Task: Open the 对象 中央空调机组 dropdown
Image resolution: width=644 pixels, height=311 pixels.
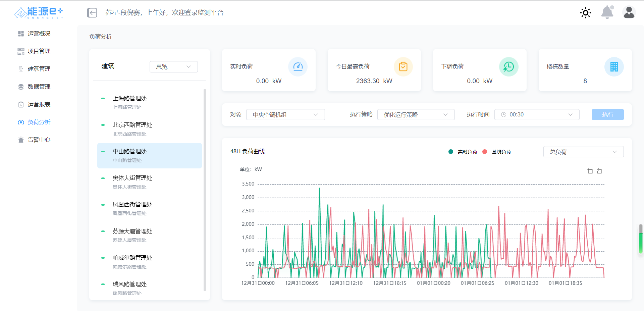Action: 285,115
